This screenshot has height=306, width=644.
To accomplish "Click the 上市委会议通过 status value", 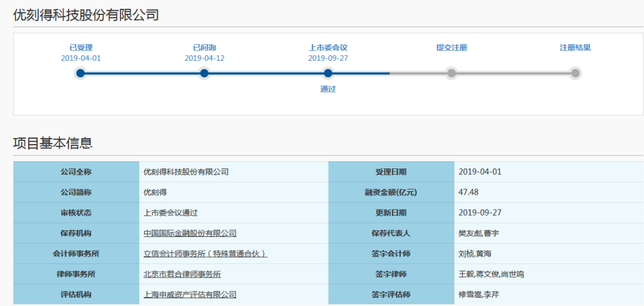I will click(x=171, y=213).
